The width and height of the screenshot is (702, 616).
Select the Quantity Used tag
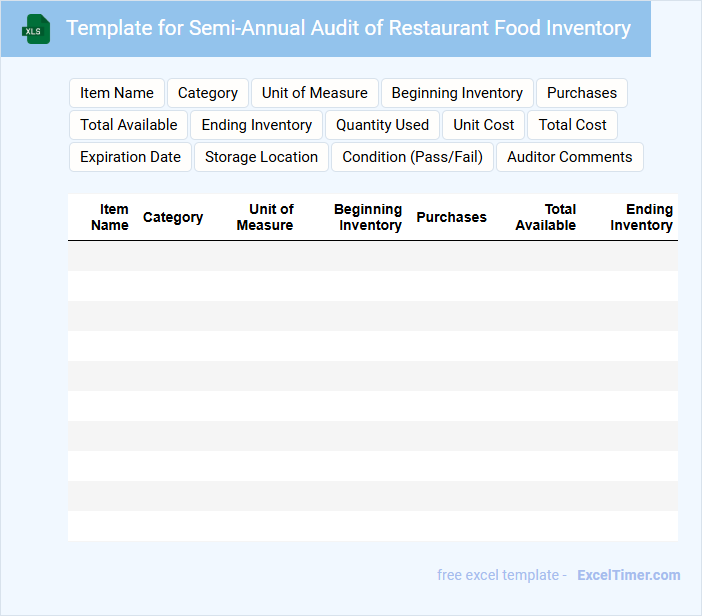click(382, 125)
